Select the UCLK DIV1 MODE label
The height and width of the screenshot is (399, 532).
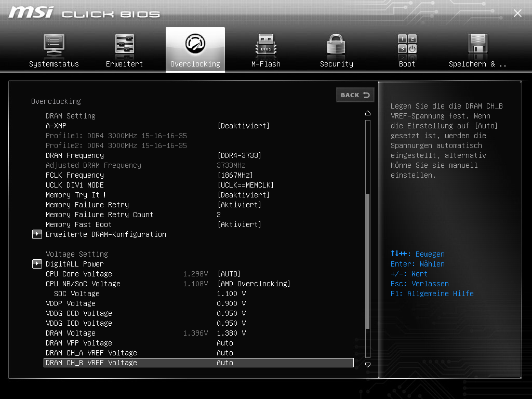(75, 185)
